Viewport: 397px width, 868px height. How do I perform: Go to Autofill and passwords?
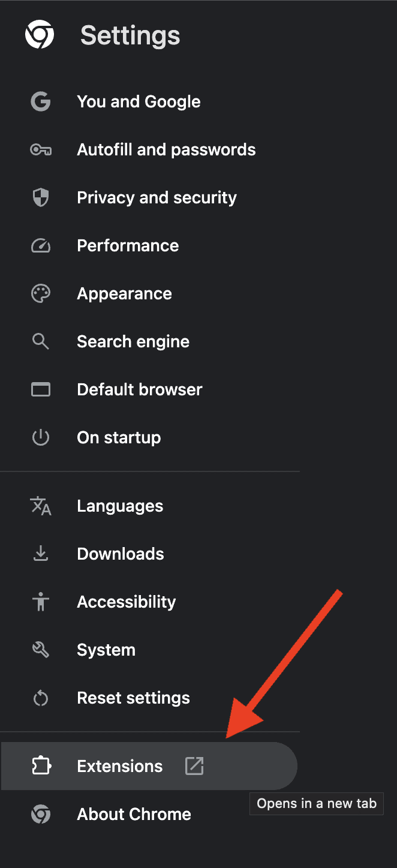[x=166, y=149]
